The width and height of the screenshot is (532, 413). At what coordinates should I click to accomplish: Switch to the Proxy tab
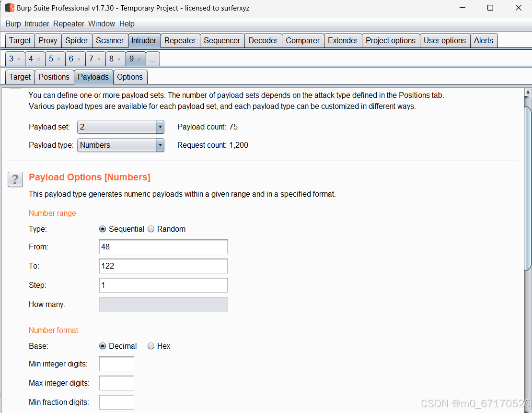(x=48, y=40)
